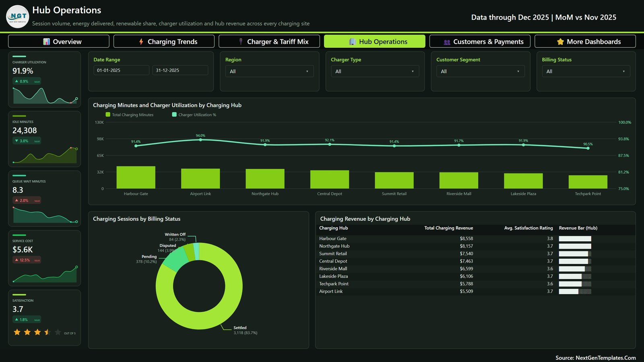Open the Billing Status dropdown
Viewport: 644px width, 362px height.
(x=586, y=71)
